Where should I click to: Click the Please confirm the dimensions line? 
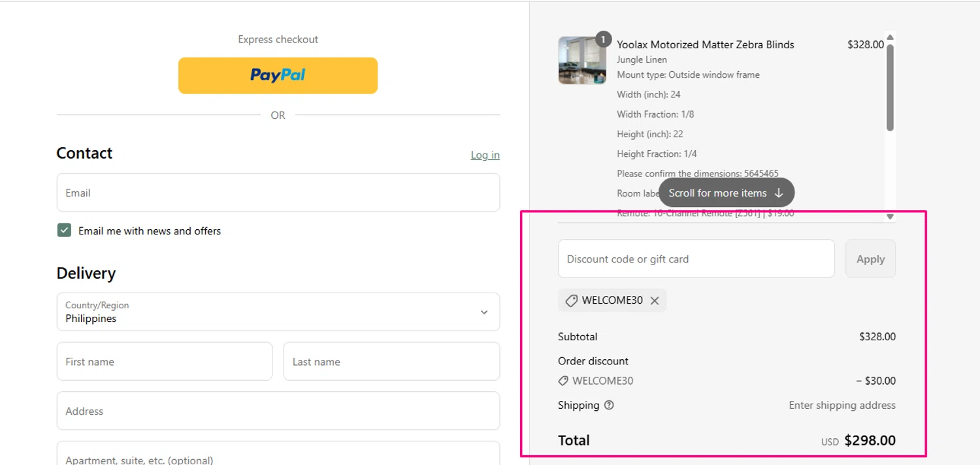698,174
